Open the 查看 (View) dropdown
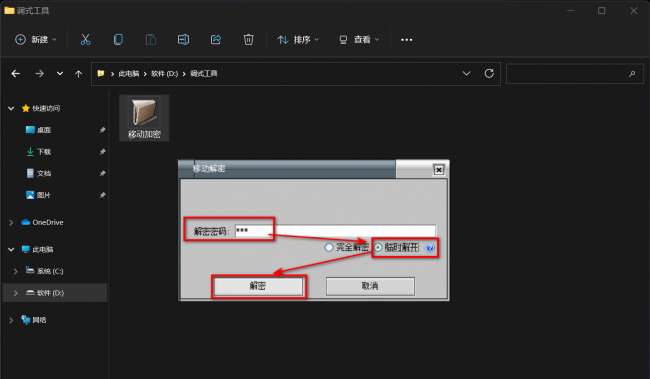650x379 pixels. pyautogui.click(x=359, y=40)
